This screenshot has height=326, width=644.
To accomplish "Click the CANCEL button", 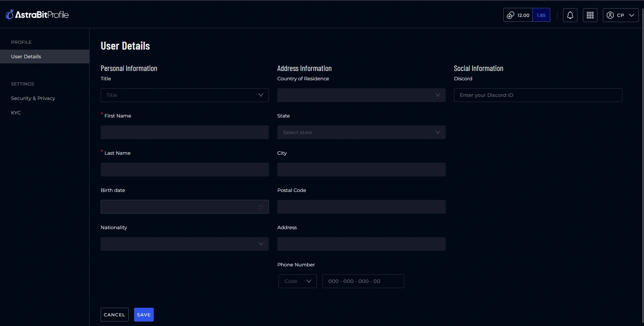I will 114,315.
